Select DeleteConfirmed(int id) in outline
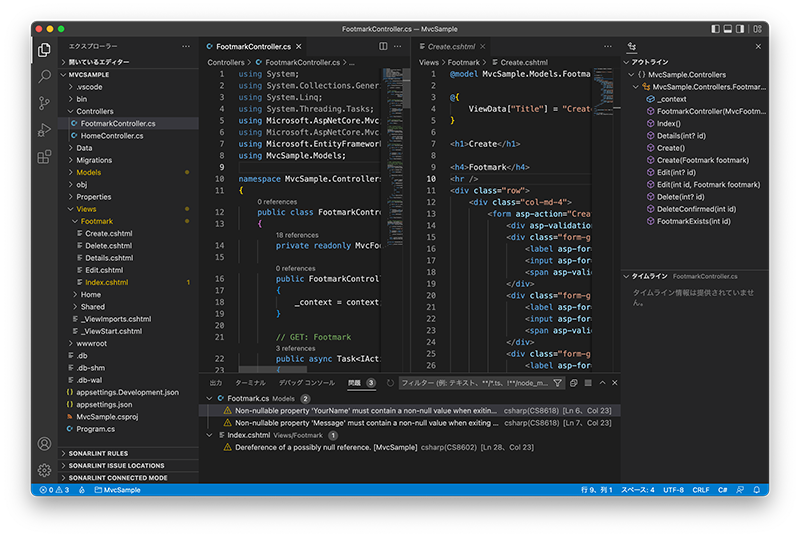This screenshot has width=800, height=537. [695, 208]
